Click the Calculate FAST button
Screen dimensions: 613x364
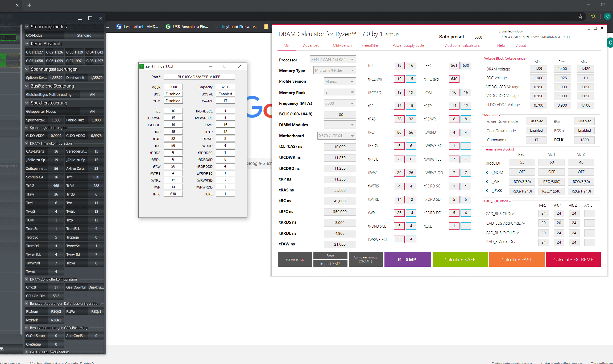[x=517, y=260]
